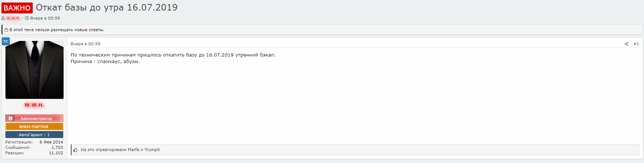Image resolution: width=644 pixels, height=163 pixels.
Task: Click the lock icon in the notice
Action: coord(6,30)
